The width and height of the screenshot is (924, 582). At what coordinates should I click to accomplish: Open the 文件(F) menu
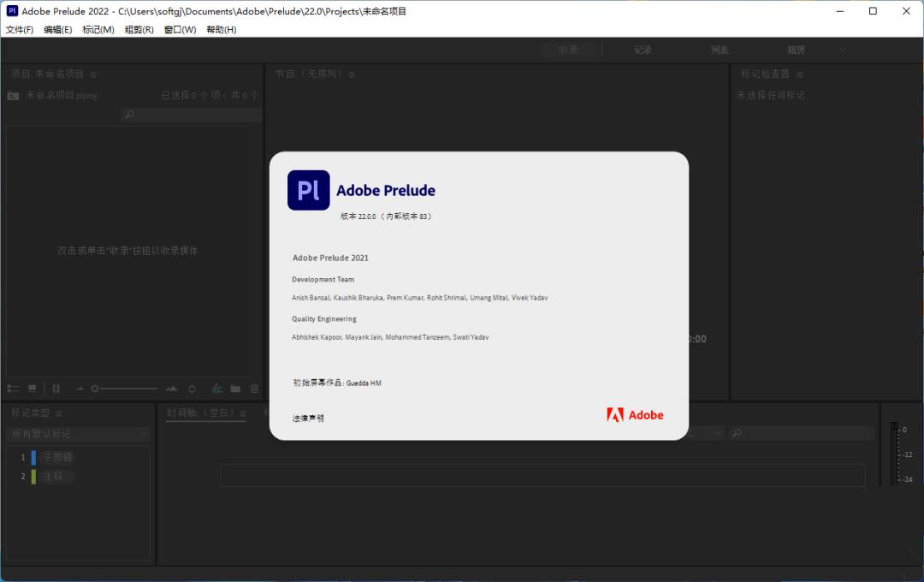click(20, 29)
